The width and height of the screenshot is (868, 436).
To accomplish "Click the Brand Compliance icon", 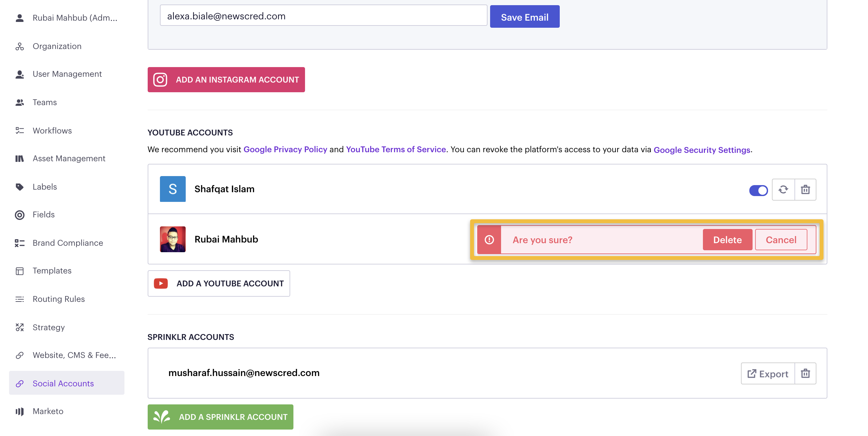I will pyautogui.click(x=20, y=243).
